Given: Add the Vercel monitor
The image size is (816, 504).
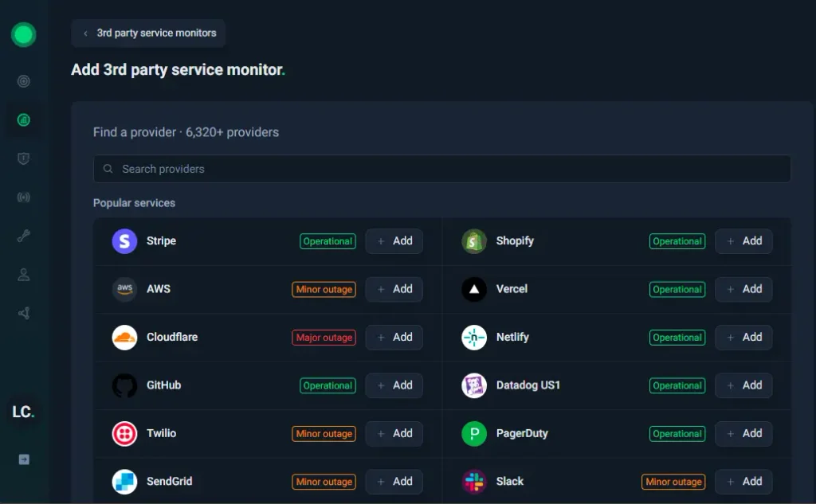Looking at the screenshot, I should (743, 289).
